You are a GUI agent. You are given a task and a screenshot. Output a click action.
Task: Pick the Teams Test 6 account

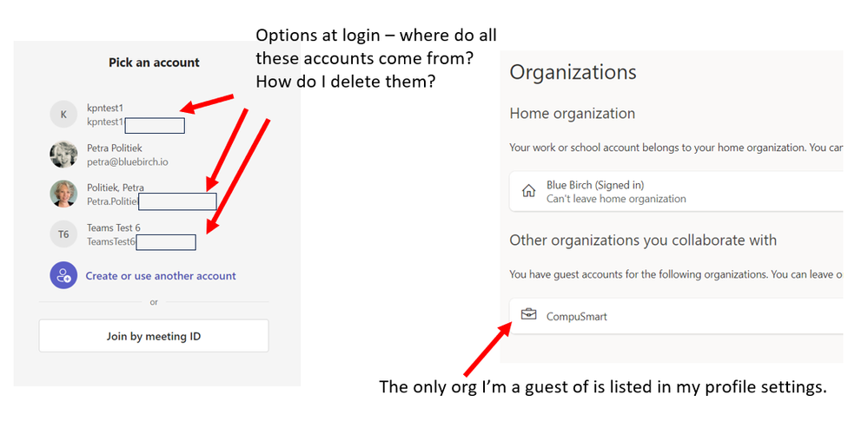coord(114,228)
